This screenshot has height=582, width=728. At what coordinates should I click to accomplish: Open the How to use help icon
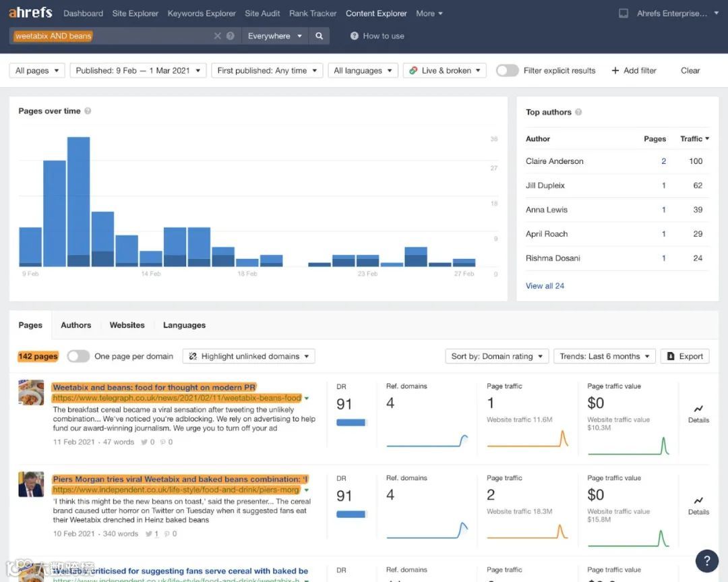pos(355,36)
